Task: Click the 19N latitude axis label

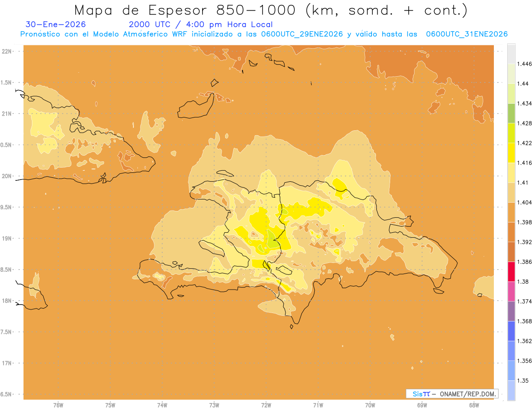Action: (8, 238)
